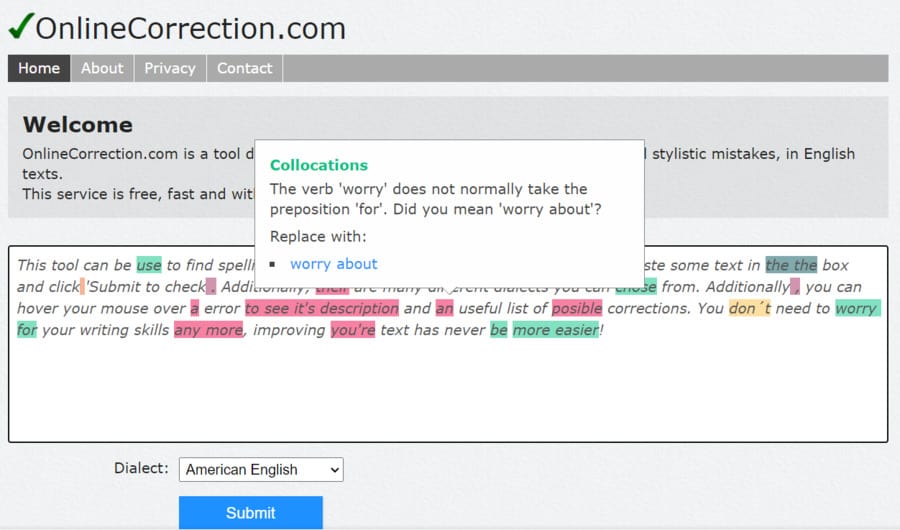Click the Collocations tooltip heading
This screenshot has width=900, height=530.
319,165
